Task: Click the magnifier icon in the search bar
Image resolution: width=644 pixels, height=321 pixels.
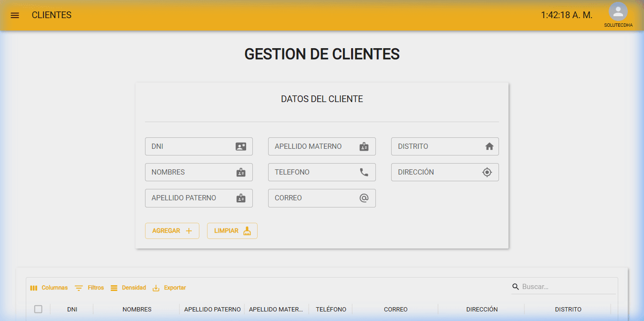Action: [516, 287]
